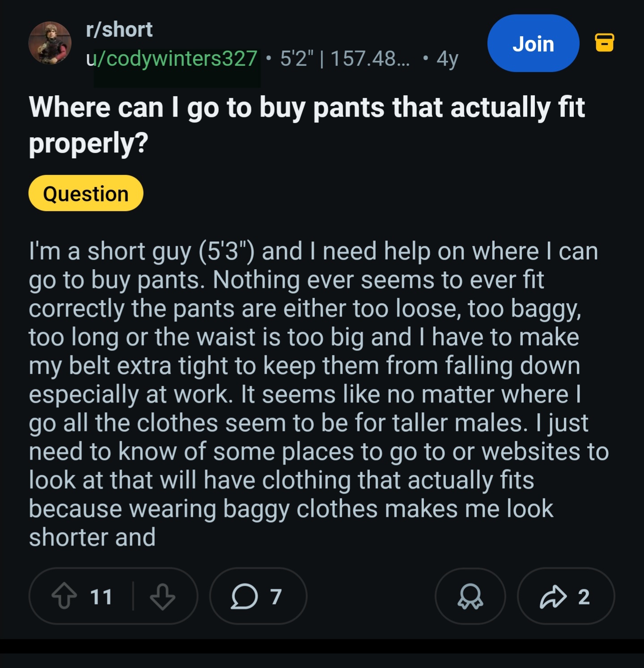
Task: Tap the share count of 2
Action: pos(584,596)
